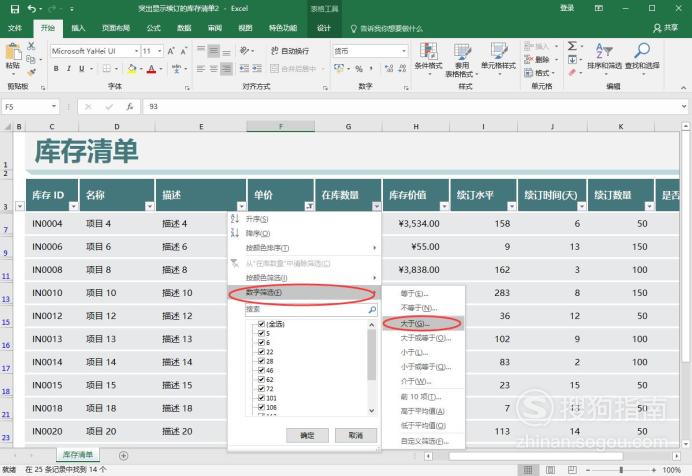
Task: Click the Save icon in title bar
Action: click(x=15, y=9)
